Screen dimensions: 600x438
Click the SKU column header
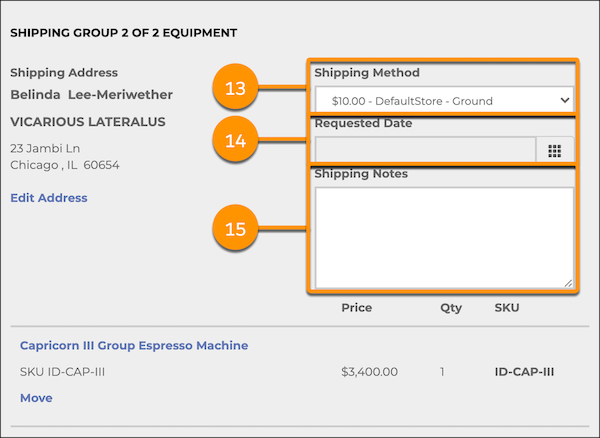[x=507, y=308]
